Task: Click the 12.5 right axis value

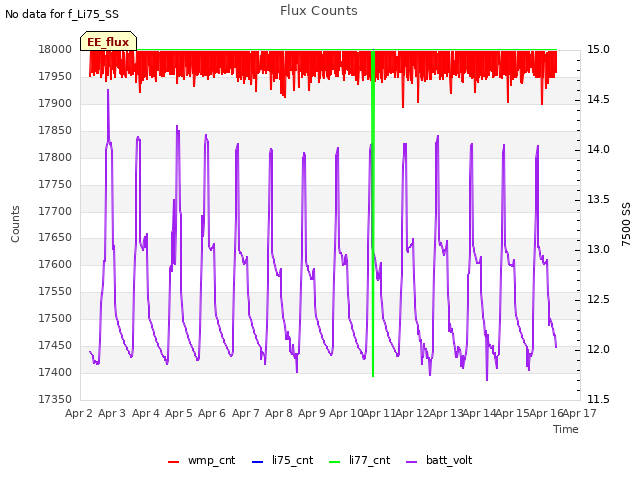Action: click(598, 299)
